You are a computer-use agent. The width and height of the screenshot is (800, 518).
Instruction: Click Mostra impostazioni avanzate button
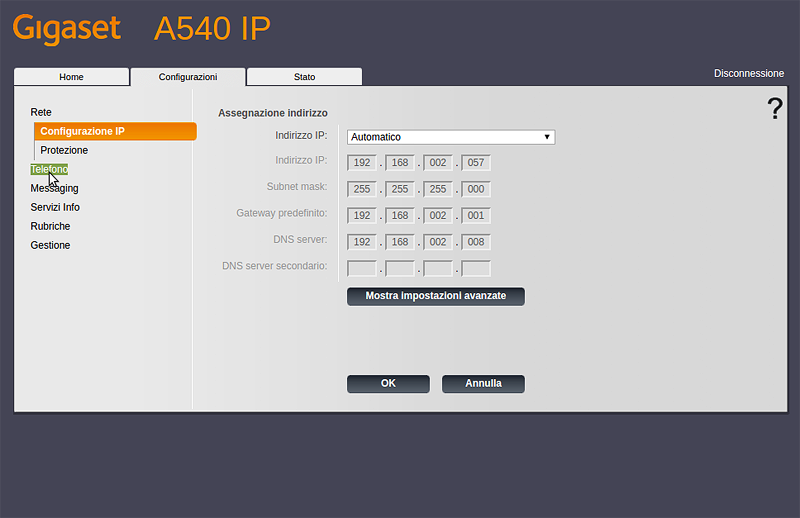click(x=436, y=296)
